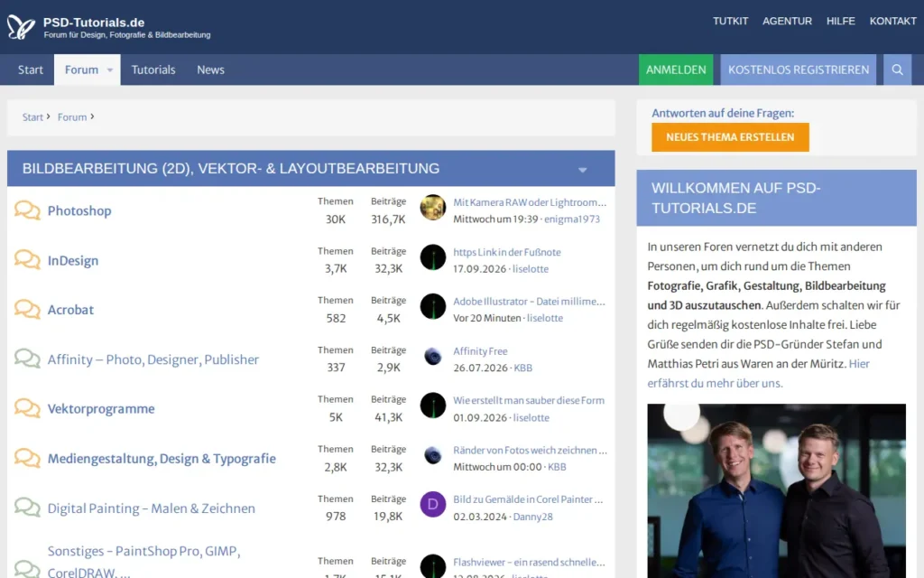
Task: Click Acrobat's 582 Themen count
Action: (336, 319)
